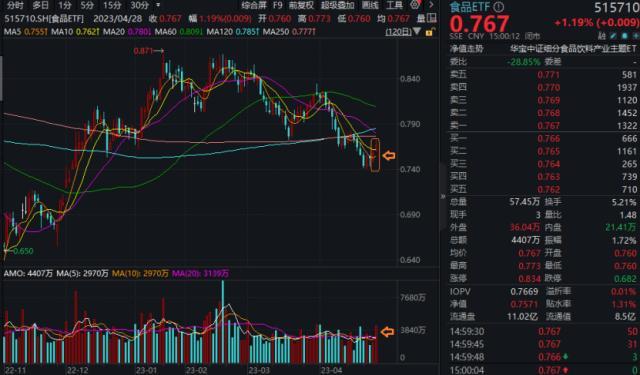Open the 工具 tools menu
The height and width of the screenshot is (375, 640).
click(x=394, y=5)
